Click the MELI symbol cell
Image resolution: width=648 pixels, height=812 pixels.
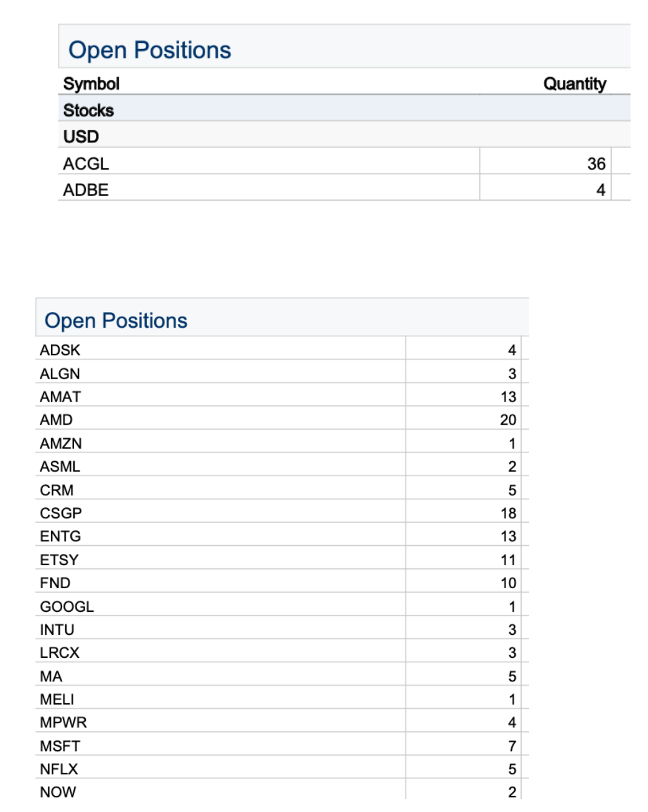tap(57, 699)
